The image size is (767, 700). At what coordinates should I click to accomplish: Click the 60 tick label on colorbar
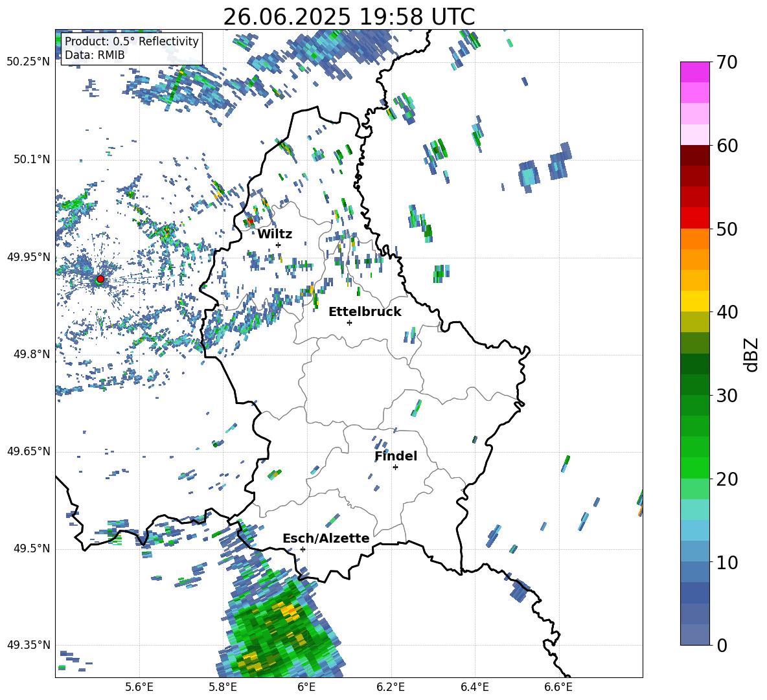(x=727, y=146)
